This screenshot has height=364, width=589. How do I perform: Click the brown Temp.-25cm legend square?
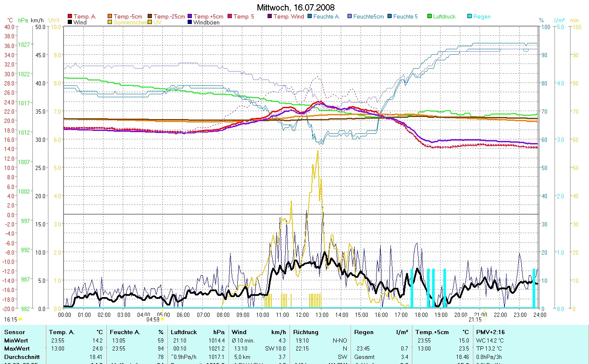(150, 17)
